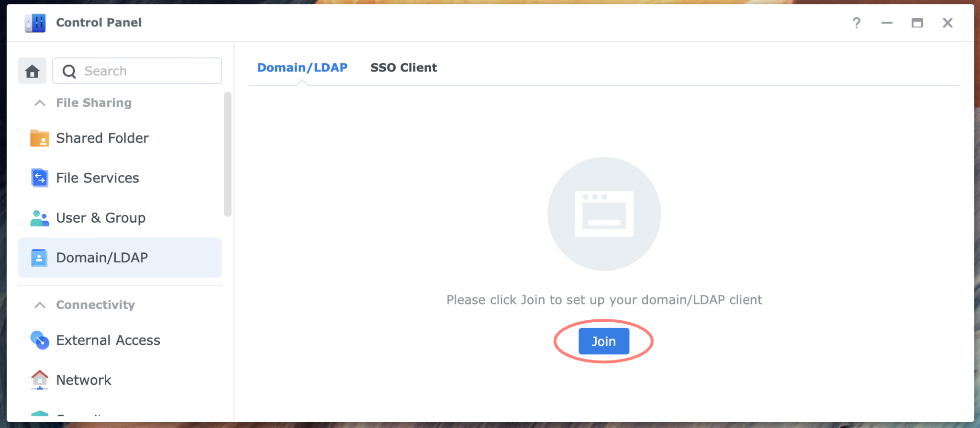The width and height of the screenshot is (980, 428).
Task: Collapse the Connectivity section
Action: pos(40,304)
